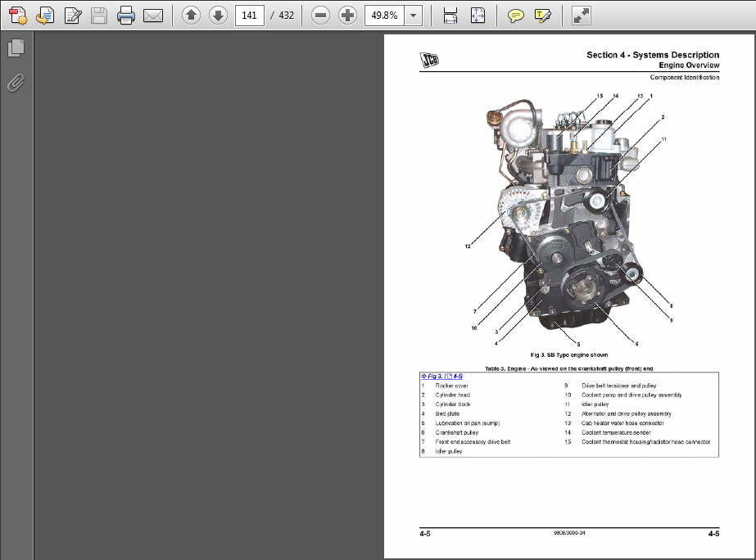Image resolution: width=756 pixels, height=560 pixels.
Task: Zoom out using the minus button
Action: click(321, 15)
